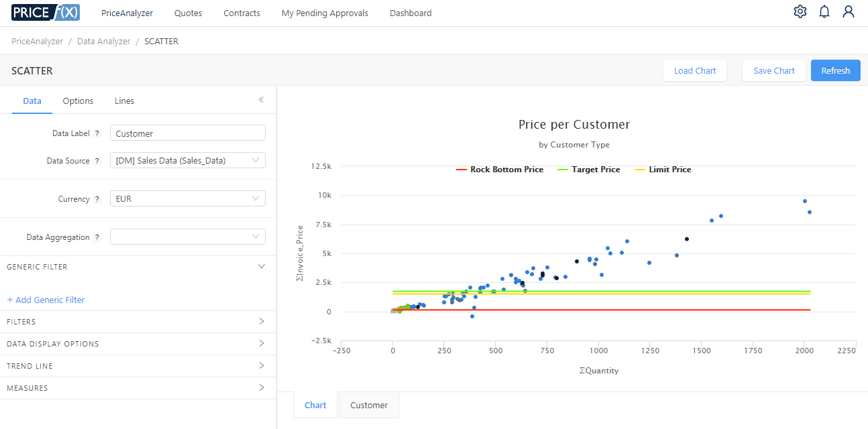Click the Pricefx logo

point(46,13)
